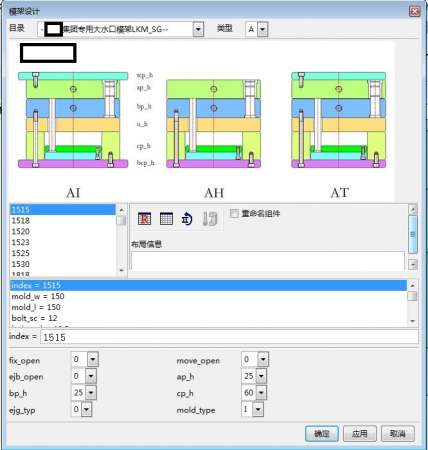
Task: Expand the cp_h value dropdown
Action: 261,393
